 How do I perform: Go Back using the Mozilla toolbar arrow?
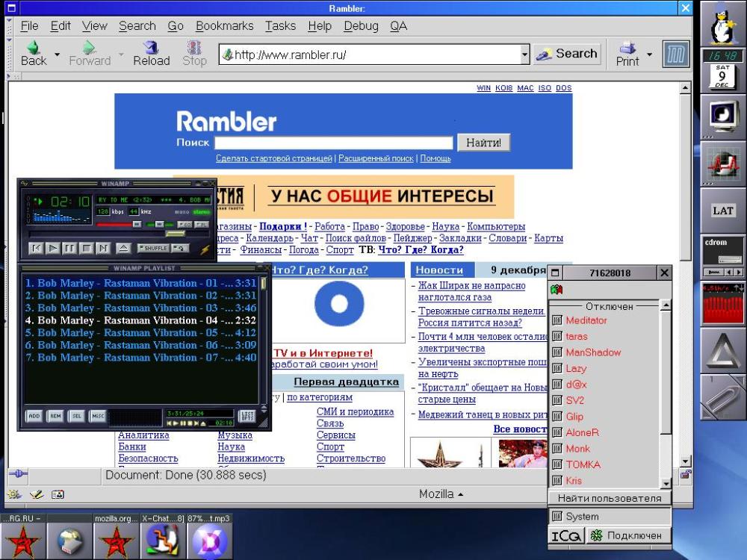pos(34,53)
